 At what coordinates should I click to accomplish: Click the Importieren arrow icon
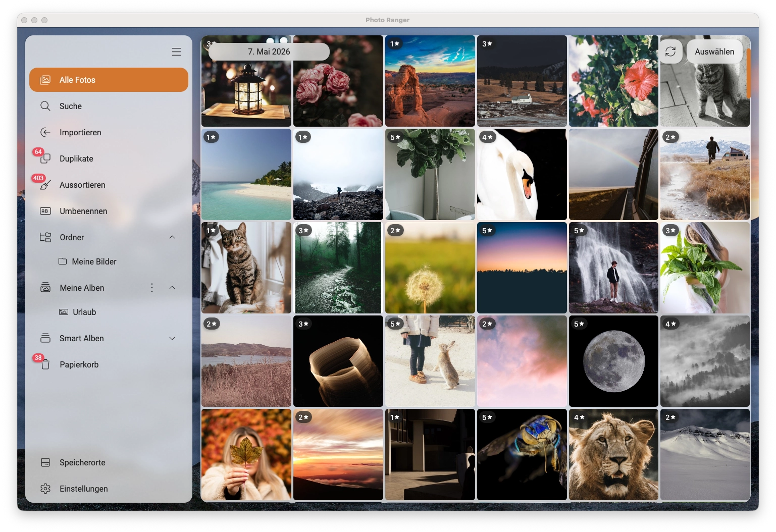tap(45, 132)
